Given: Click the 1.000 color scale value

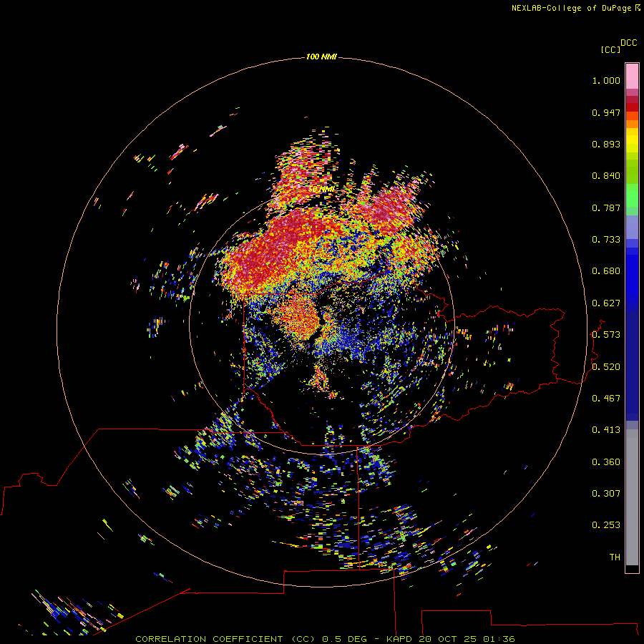Looking at the screenshot, I should click(x=606, y=80).
